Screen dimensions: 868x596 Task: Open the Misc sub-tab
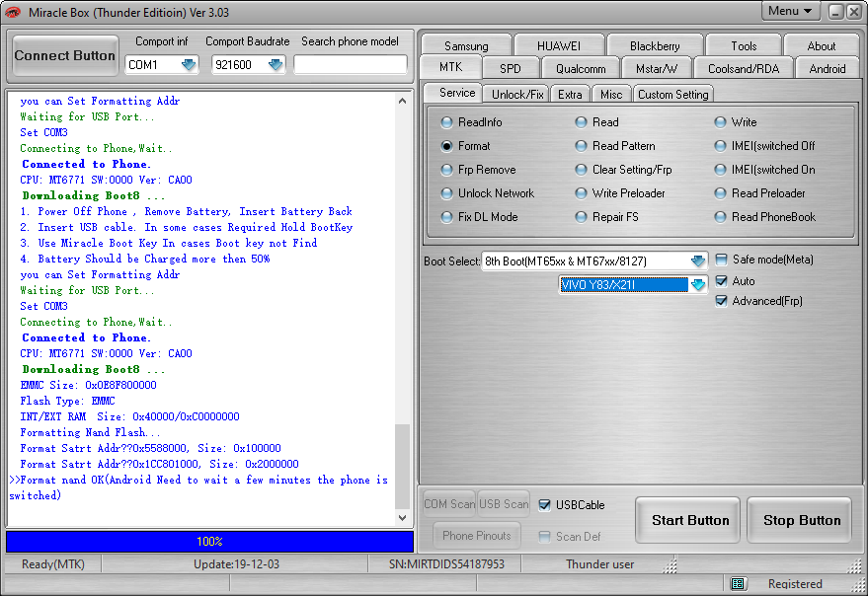(611, 94)
